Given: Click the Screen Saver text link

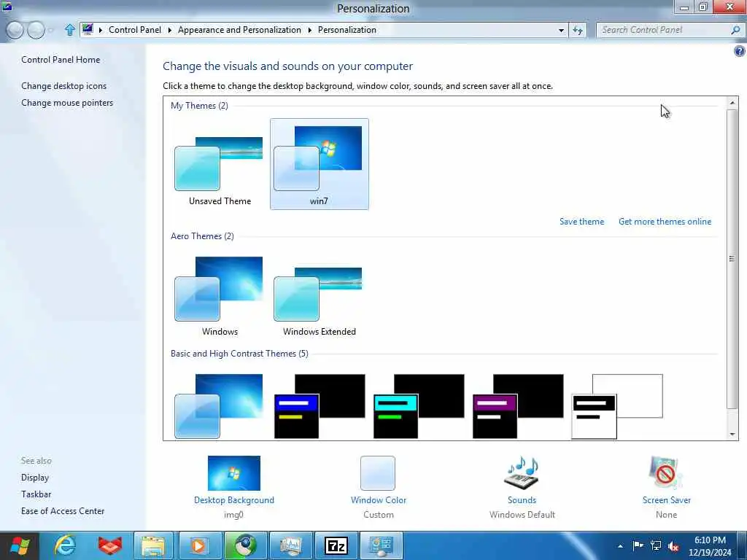Looking at the screenshot, I should [666, 500].
